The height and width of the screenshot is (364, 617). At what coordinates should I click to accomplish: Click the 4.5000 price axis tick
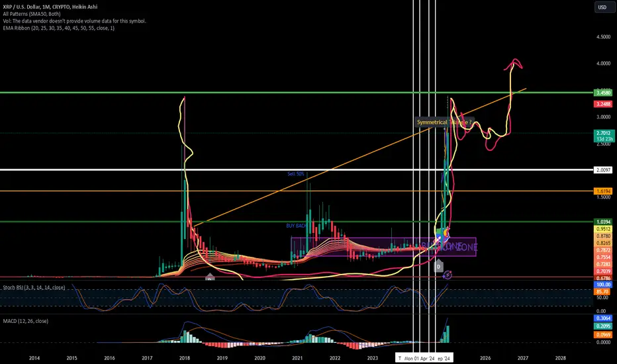point(603,37)
